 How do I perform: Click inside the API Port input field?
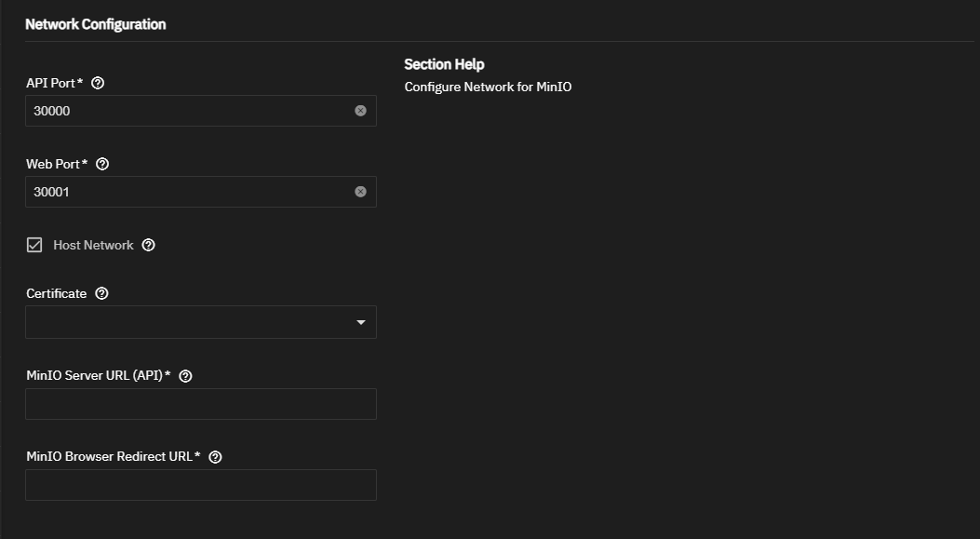coord(186,111)
